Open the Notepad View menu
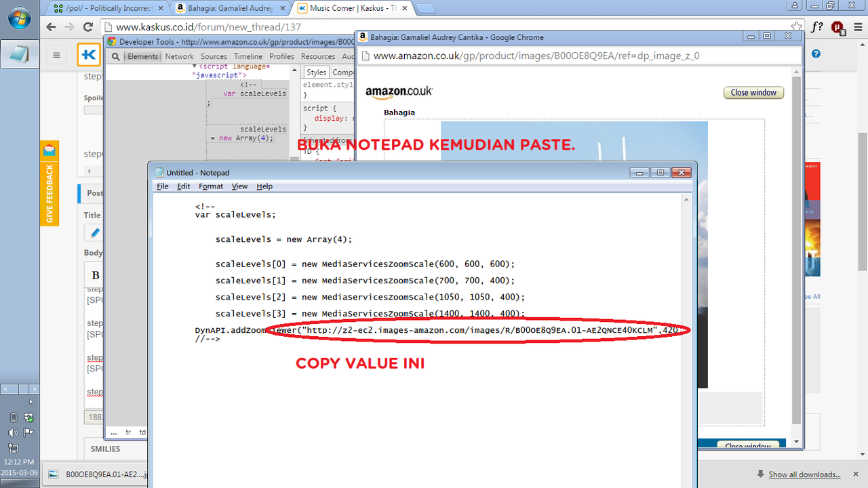This screenshot has height=488, width=868. pyautogui.click(x=239, y=186)
